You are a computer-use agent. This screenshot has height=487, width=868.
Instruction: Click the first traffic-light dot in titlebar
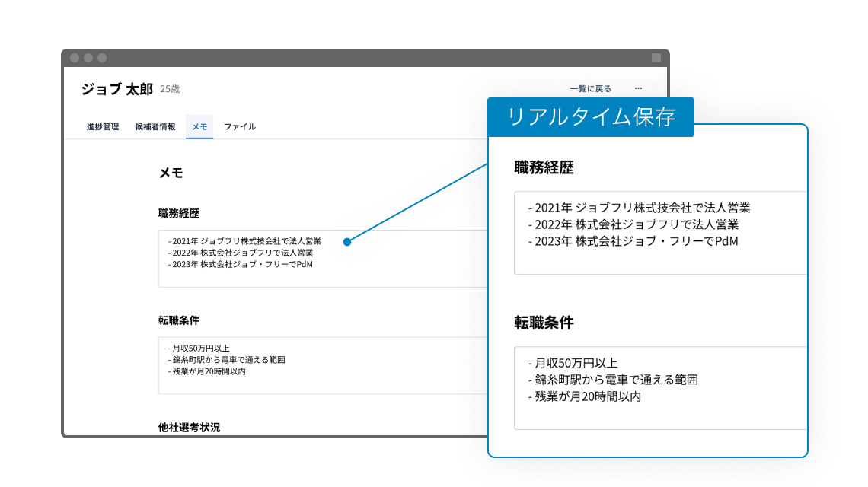pyautogui.click(x=74, y=56)
